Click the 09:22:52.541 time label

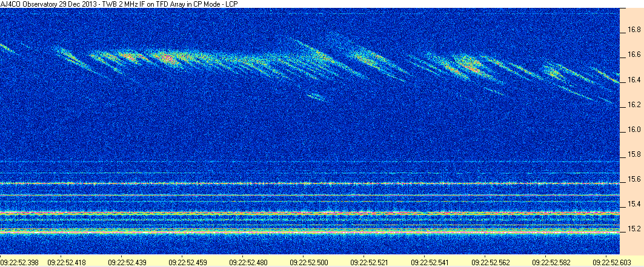click(x=431, y=262)
